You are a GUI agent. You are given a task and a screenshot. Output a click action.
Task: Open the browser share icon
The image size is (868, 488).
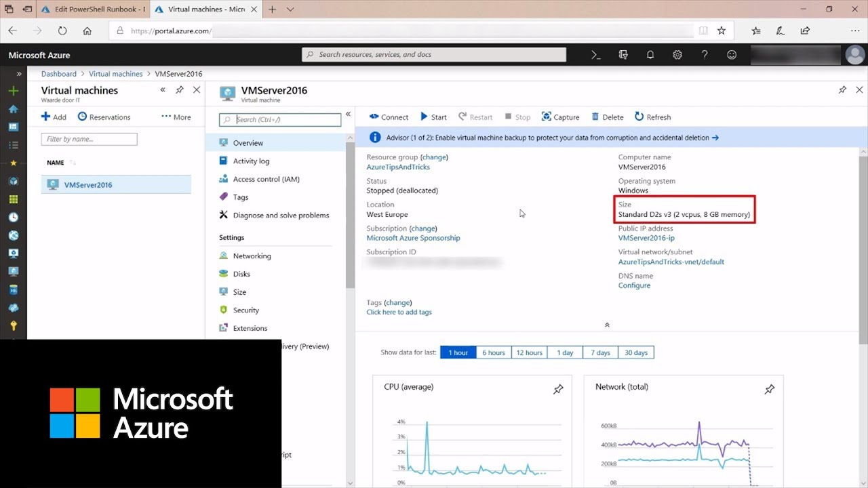click(805, 30)
